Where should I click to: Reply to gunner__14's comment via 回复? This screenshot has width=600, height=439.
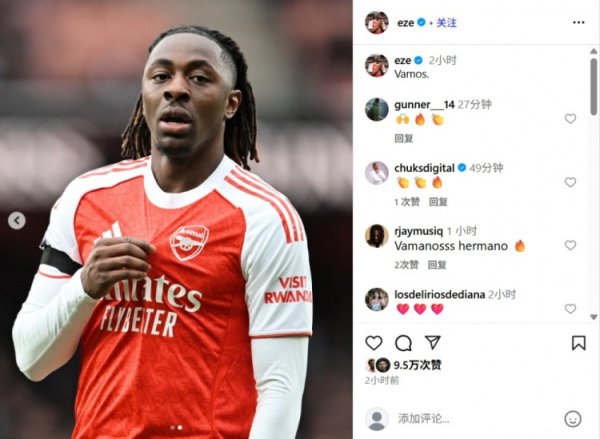coord(404,138)
